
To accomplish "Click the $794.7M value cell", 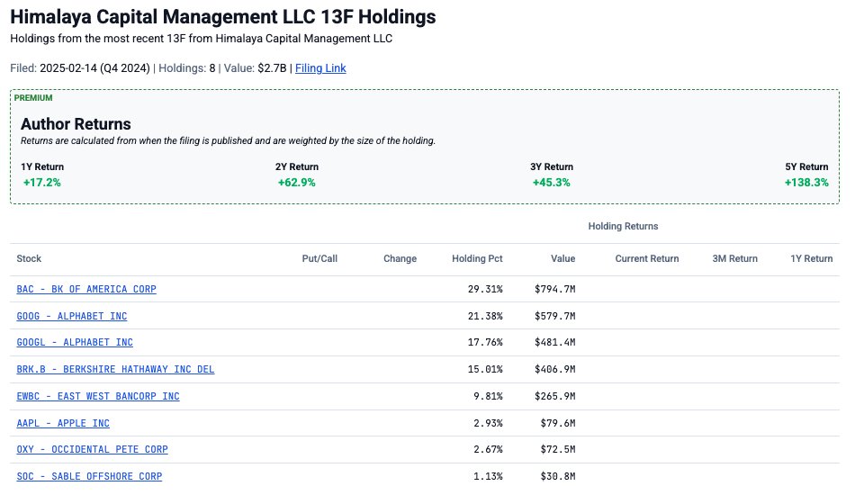I will pos(555,289).
